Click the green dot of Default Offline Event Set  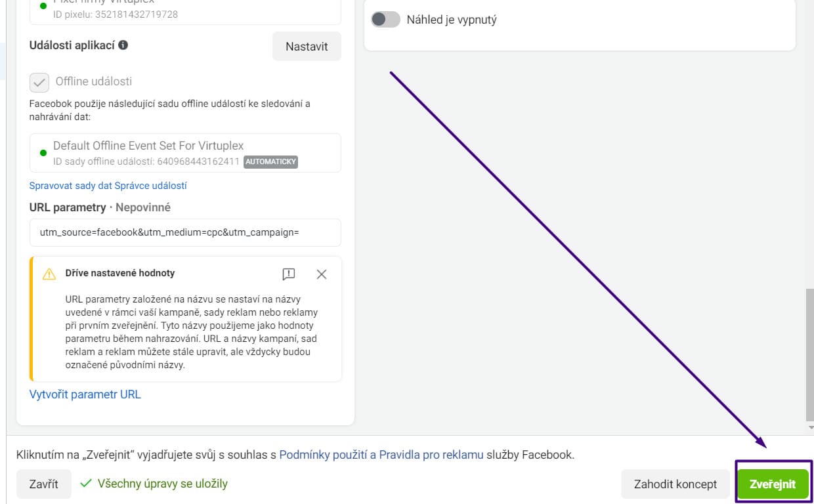click(43, 153)
